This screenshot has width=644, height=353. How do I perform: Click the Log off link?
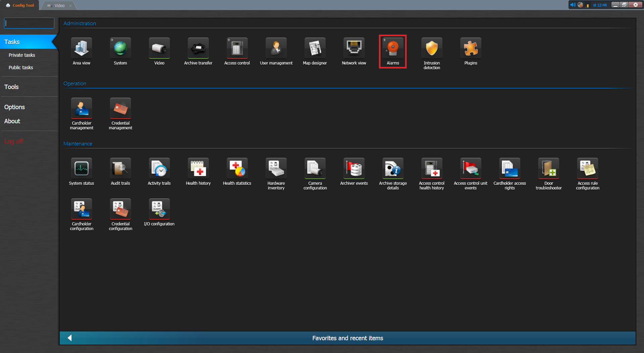click(14, 141)
